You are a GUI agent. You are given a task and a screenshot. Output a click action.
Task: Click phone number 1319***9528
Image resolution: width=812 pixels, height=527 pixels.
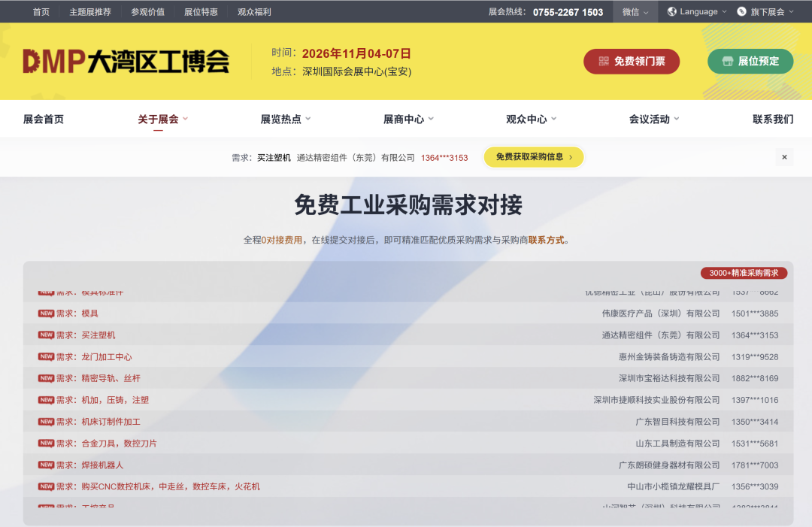755,356
